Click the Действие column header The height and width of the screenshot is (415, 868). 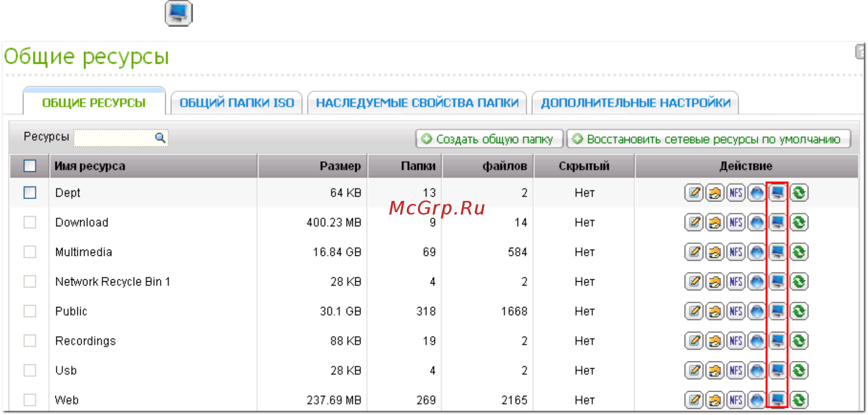click(x=746, y=166)
